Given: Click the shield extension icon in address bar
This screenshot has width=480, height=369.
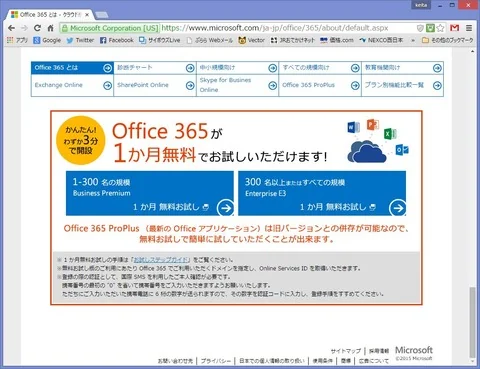Looking at the screenshot, I should (x=420, y=28).
